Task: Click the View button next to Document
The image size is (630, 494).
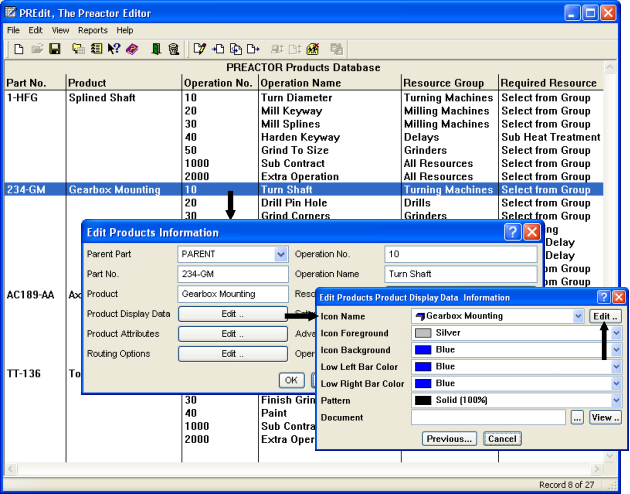Action: pyautogui.click(x=605, y=418)
